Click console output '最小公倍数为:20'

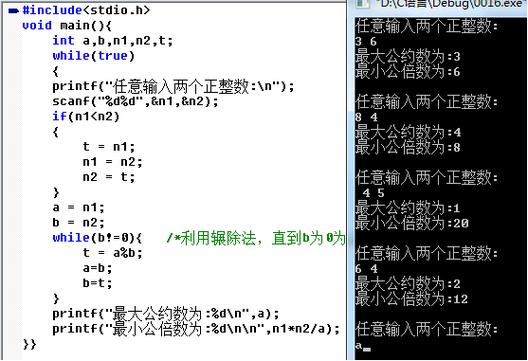point(412,223)
